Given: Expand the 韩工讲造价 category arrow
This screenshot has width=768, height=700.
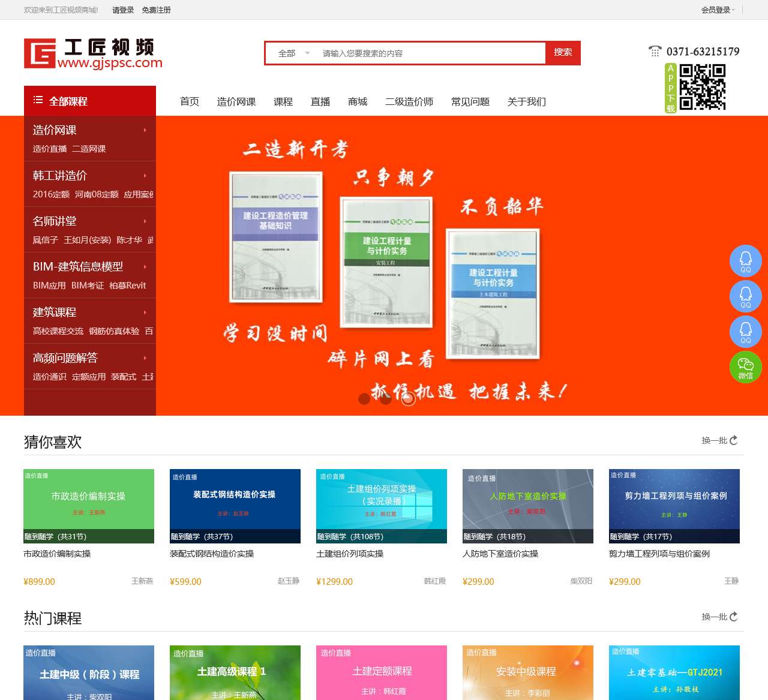Looking at the screenshot, I should click(x=145, y=176).
